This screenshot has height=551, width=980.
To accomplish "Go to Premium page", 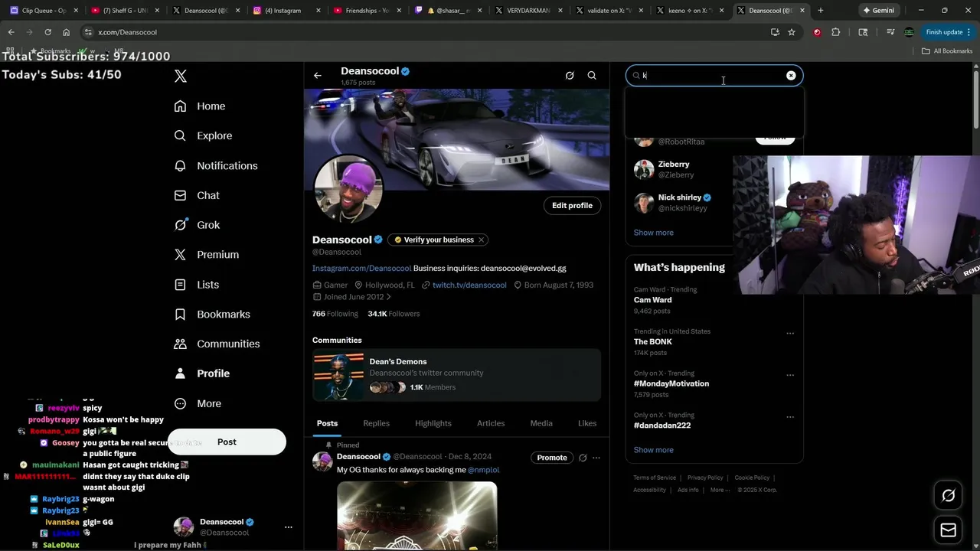I will [207, 255].
